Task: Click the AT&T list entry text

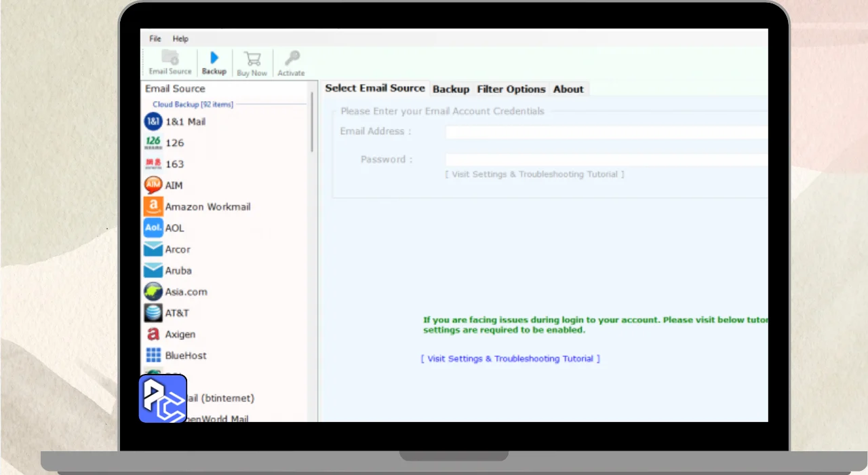Action: [x=177, y=313]
